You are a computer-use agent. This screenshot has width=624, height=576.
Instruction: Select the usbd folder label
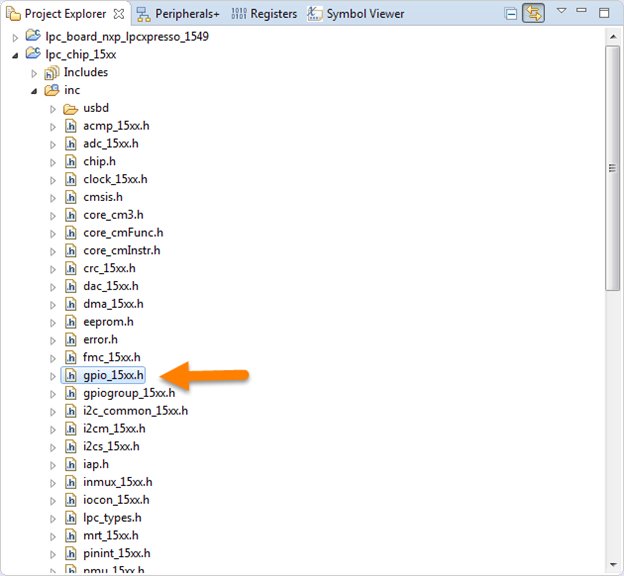pyautogui.click(x=96, y=108)
